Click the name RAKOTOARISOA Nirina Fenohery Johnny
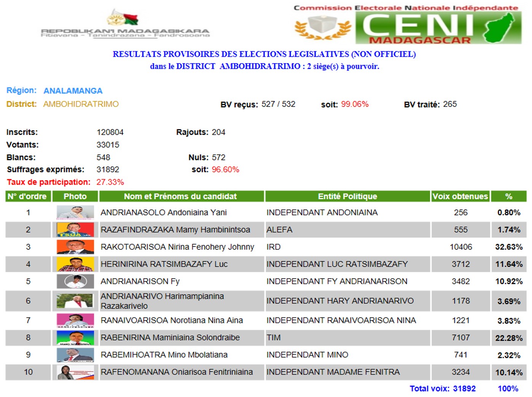532x397 pixels. pyautogui.click(x=177, y=247)
